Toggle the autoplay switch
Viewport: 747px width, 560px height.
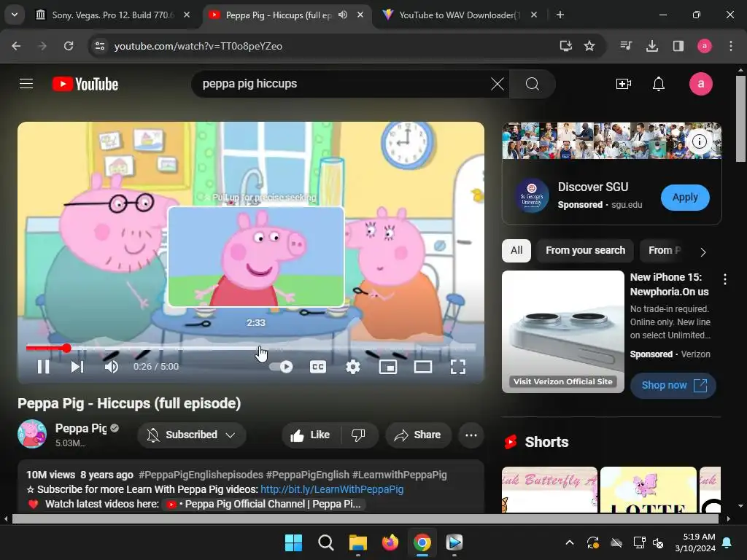coord(281,367)
